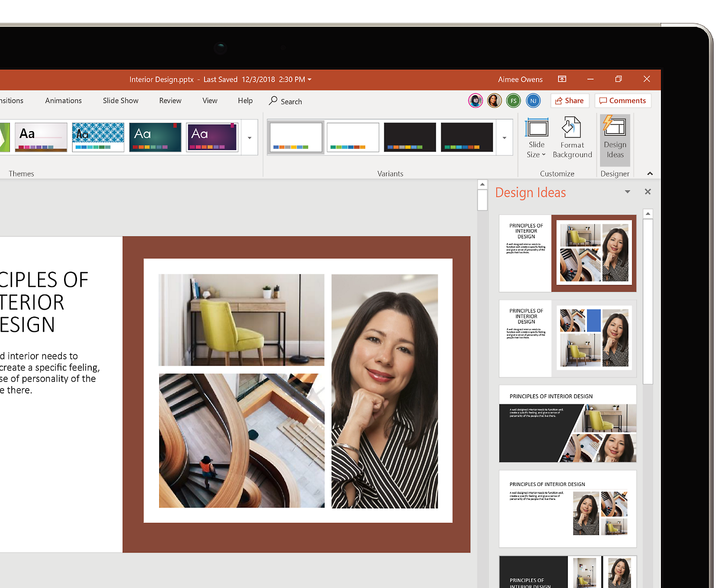Open the Design Ideas designer button
Image resolution: width=718 pixels, height=588 pixels.
click(x=615, y=138)
